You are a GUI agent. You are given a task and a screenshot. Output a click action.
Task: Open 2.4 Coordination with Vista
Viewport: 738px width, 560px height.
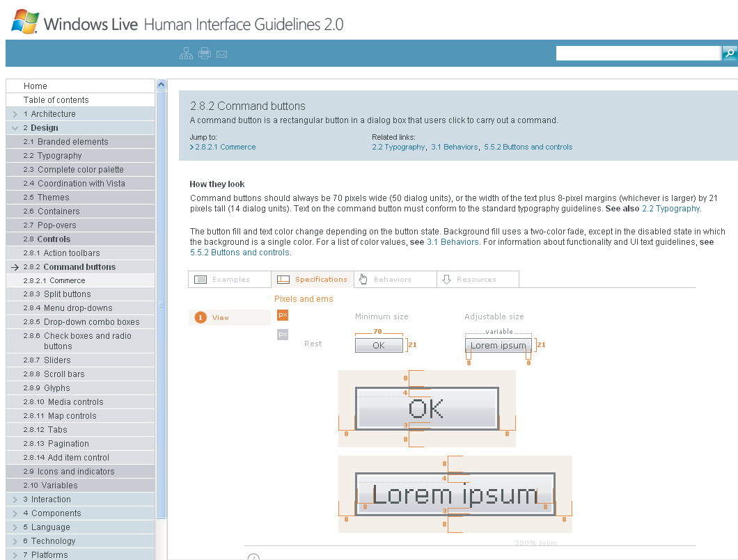point(81,184)
